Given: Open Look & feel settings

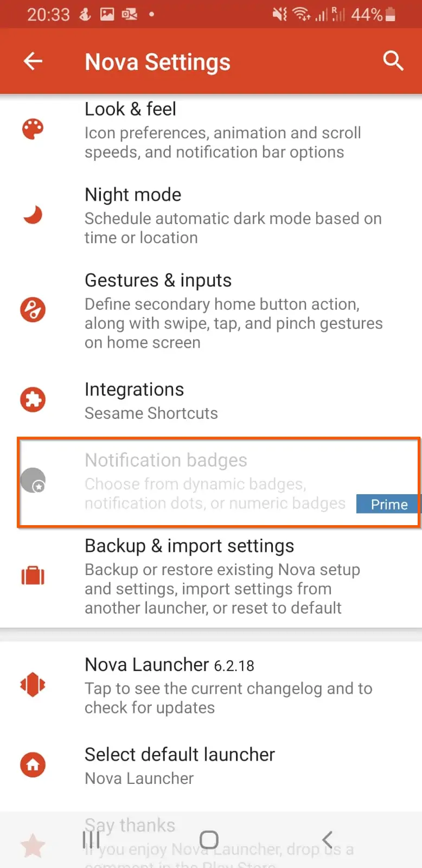Looking at the screenshot, I should pyautogui.click(x=211, y=130).
